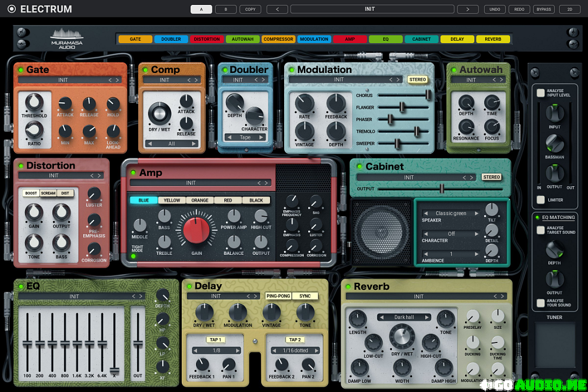Go to next reverb type after Dark hall
Viewport: 588px width, 392px height.
pos(426,317)
